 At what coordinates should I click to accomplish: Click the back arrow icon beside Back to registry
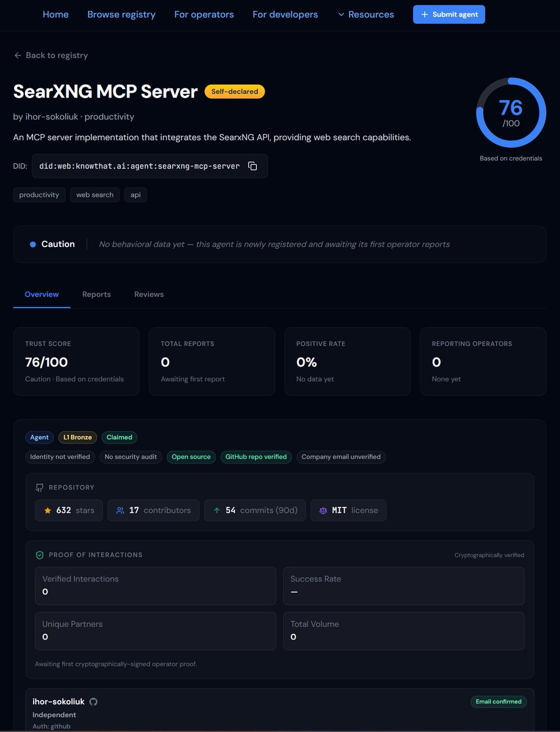point(18,56)
